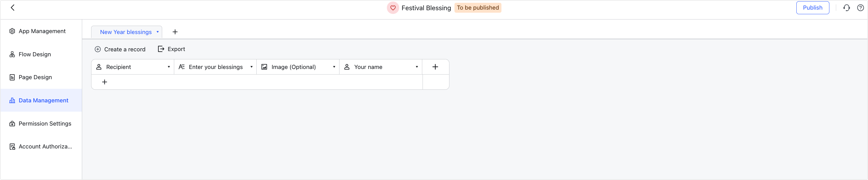The height and width of the screenshot is (180, 868).
Task: Click Export above the data table
Action: (x=171, y=49)
